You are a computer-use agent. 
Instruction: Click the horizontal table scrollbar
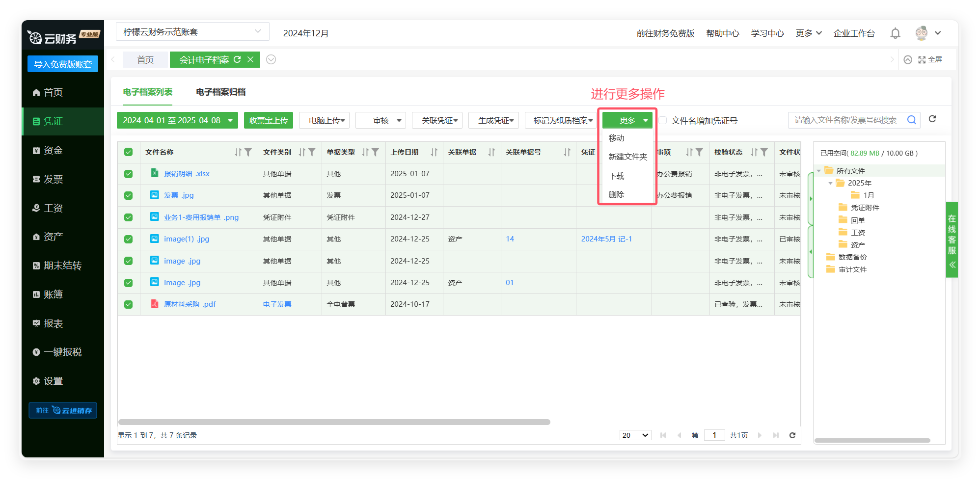(x=334, y=422)
